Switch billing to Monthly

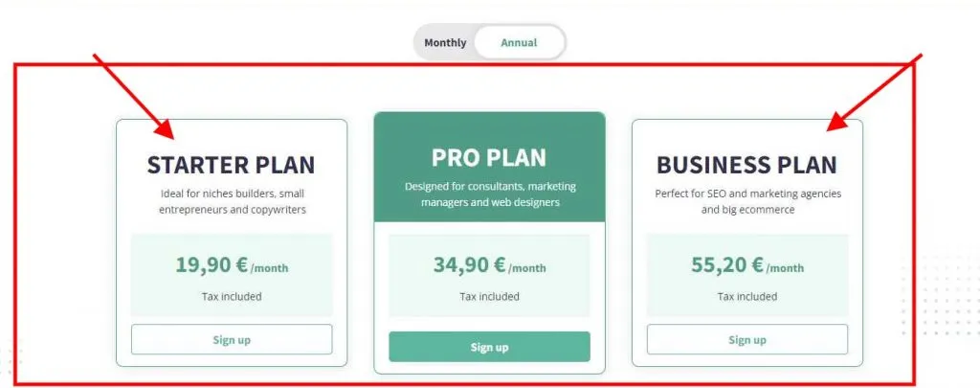[445, 42]
